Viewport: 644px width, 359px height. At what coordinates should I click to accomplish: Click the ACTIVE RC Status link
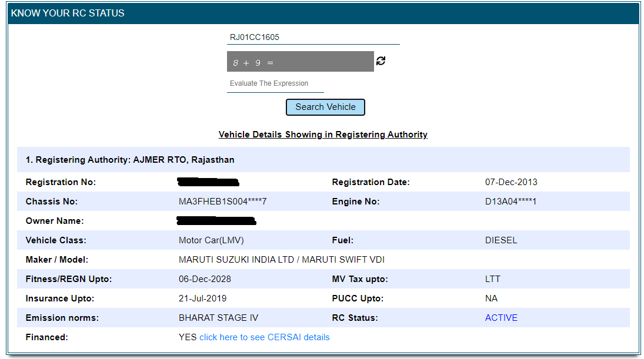click(501, 317)
